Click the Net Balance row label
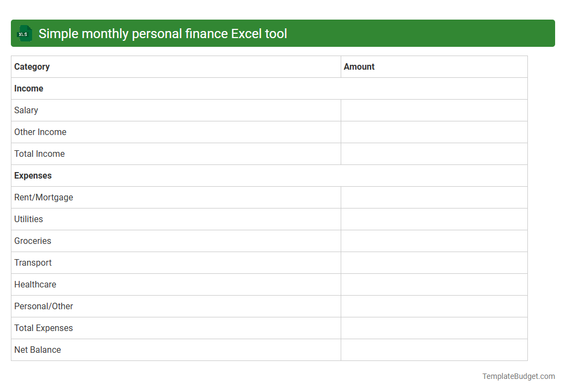 point(38,350)
